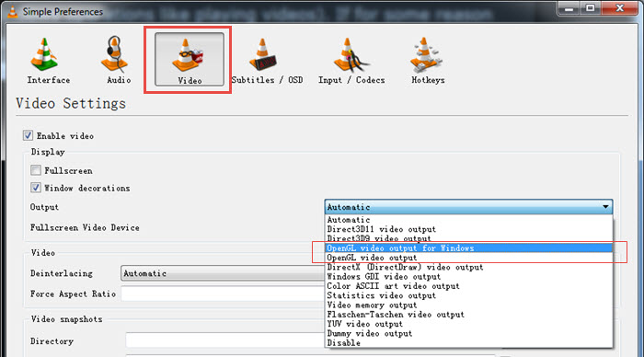The height and width of the screenshot is (357, 644).
Task: Toggle the Window decorations checkbox
Action: [36, 188]
